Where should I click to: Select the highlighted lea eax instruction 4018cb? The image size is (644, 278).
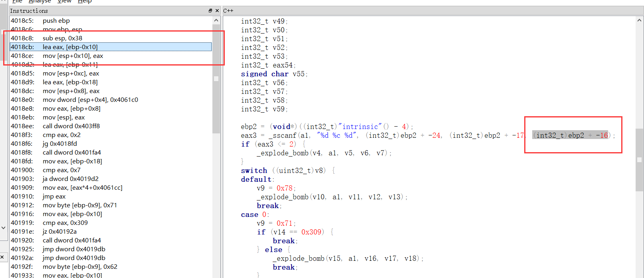(x=70, y=47)
